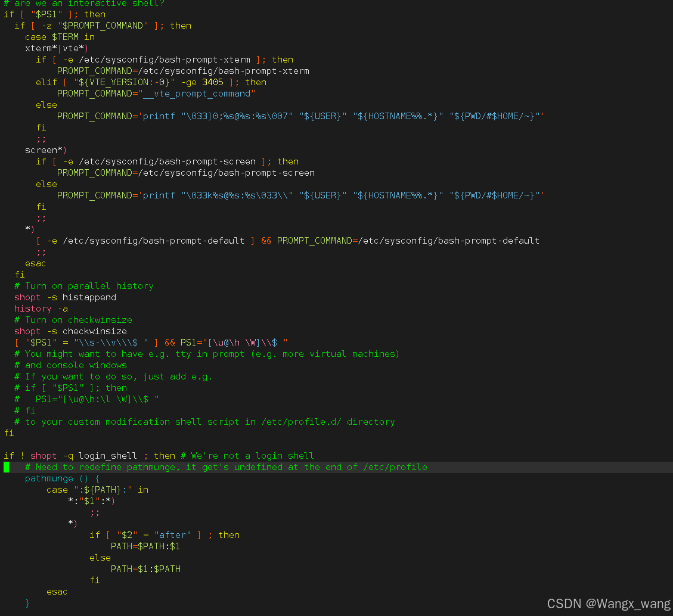Click the line 'PATH=$1:$PATH'
The width and height of the screenshot is (673, 616).
[145, 569]
